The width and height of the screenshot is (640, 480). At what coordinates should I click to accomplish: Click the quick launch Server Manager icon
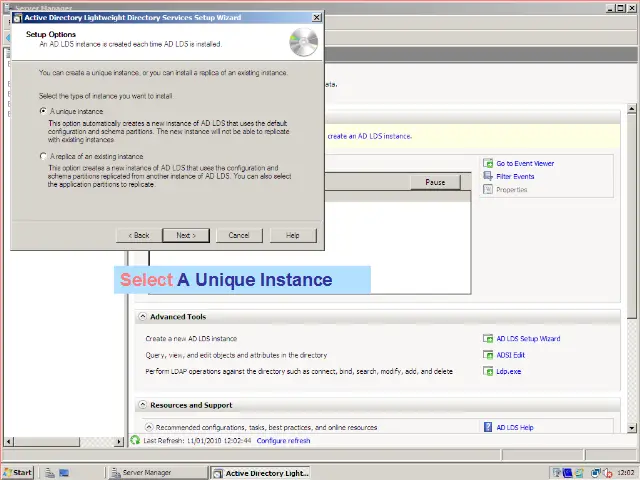[x=50, y=473]
